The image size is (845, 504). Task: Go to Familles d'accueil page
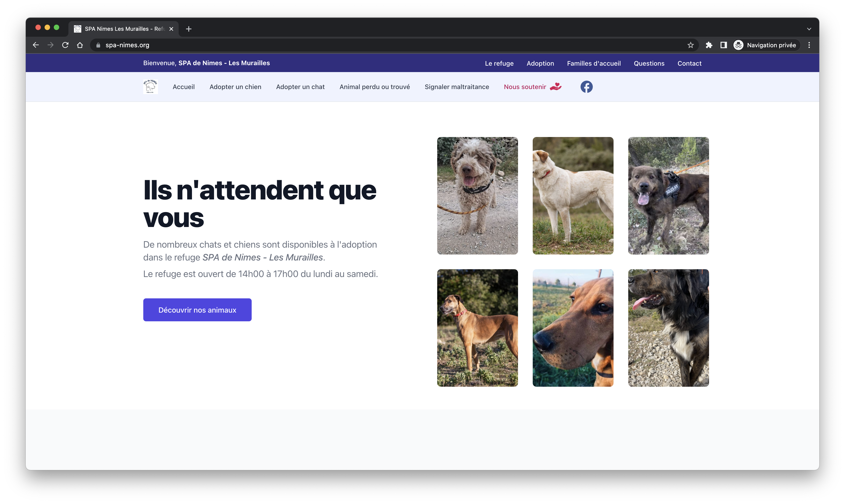click(594, 64)
